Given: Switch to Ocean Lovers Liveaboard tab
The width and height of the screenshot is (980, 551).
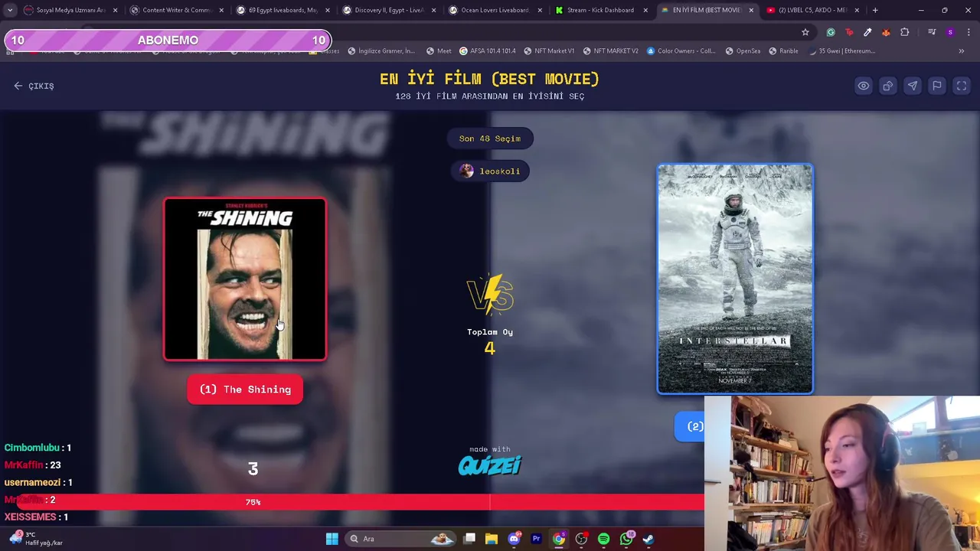Looking at the screenshot, I should pos(495,10).
